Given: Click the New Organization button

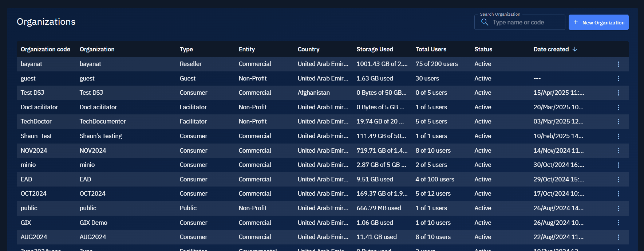Looking at the screenshot, I should (598, 22).
